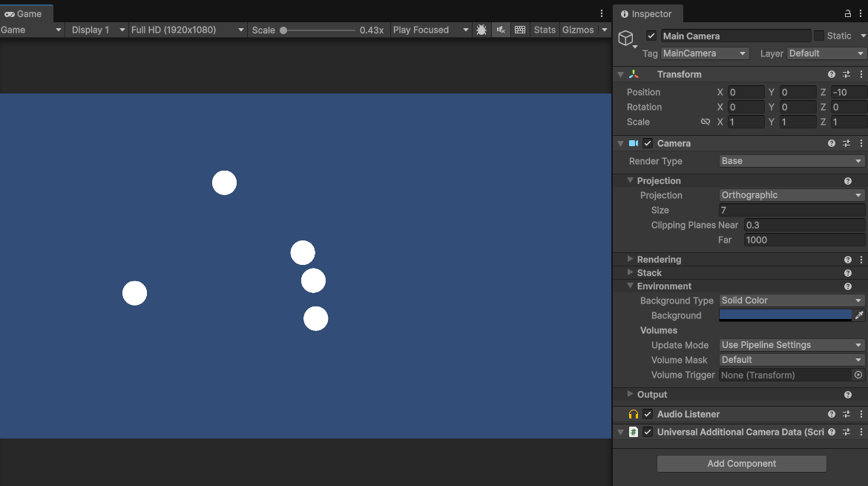This screenshot has height=486, width=868.
Task: Click the Stats button
Action: tap(545, 30)
